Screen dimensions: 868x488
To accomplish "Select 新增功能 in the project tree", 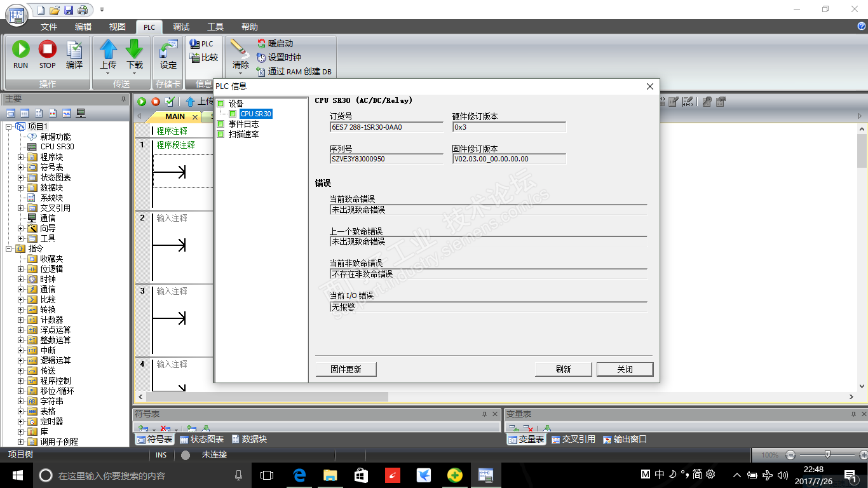I will (55, 137).
